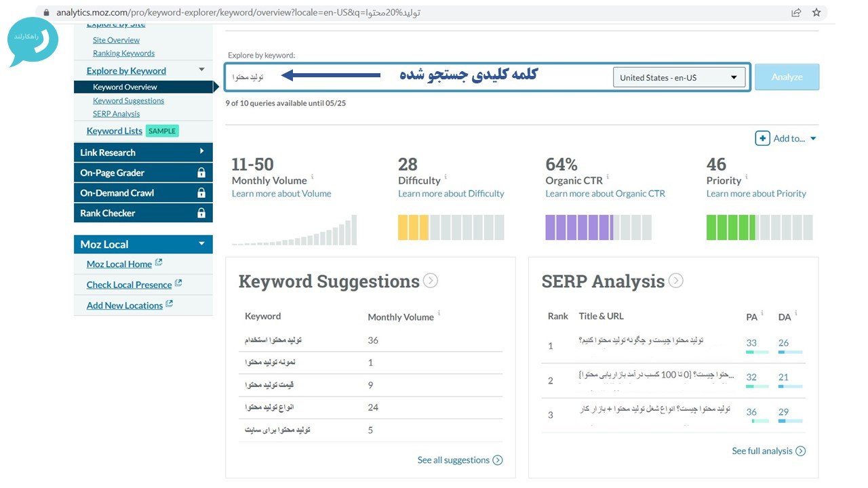The width and height of the screenshot is (868, 488).
Task: Click the chat bubble logo icon
Action: (32, 42)
